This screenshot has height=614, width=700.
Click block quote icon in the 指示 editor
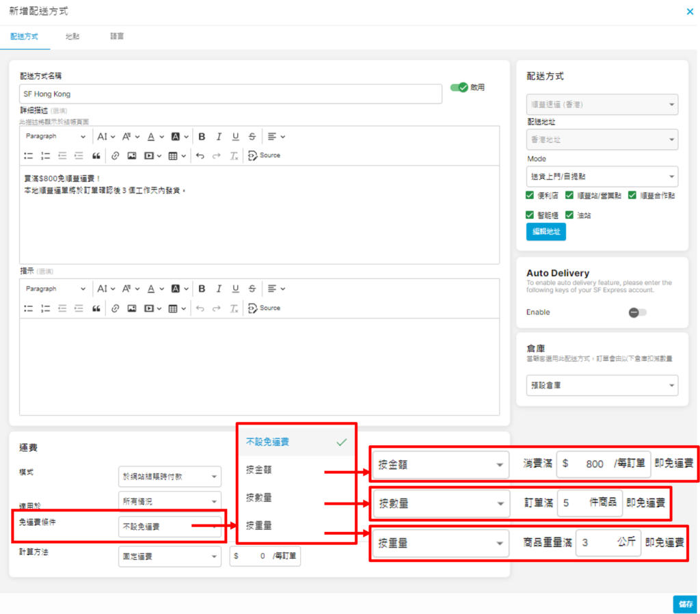[96, 308]
